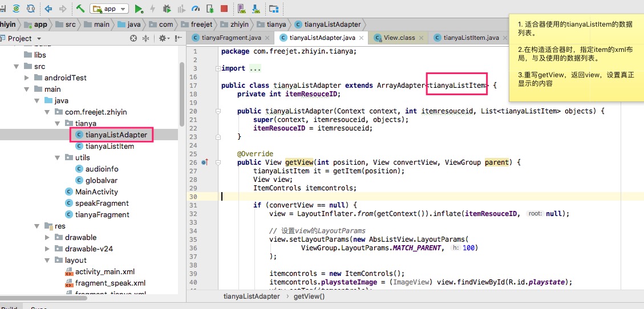Hide Project panel with the arrow icon
644x309 pixels.
pos(178,38)
